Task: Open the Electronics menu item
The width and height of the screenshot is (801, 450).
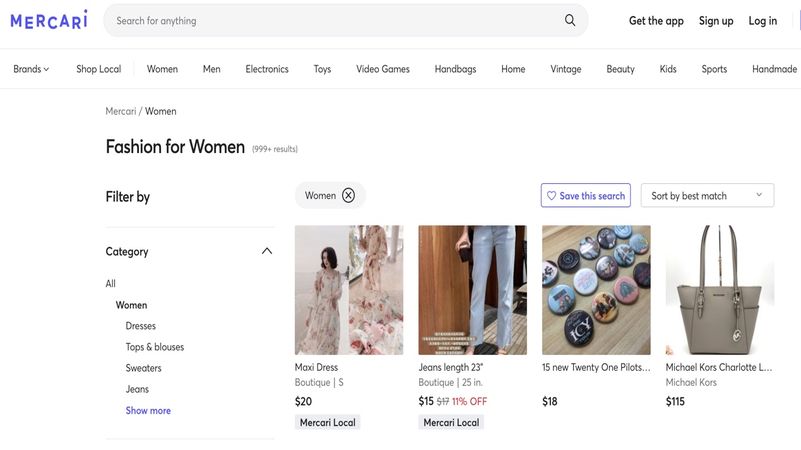Action: pos(267,69)
